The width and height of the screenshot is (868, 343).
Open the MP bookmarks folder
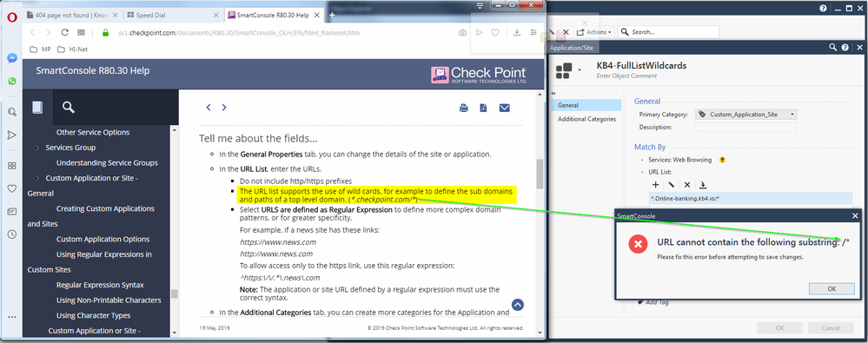click(x=41, y=49)
